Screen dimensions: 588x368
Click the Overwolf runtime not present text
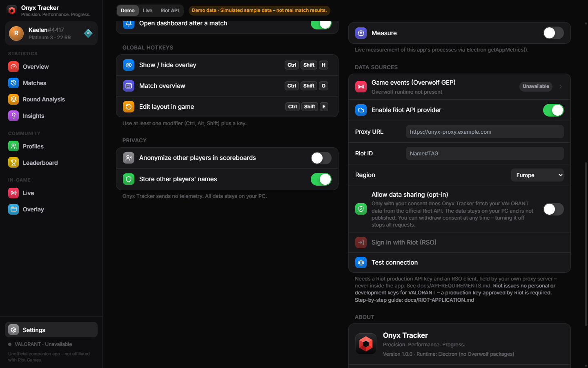407,92
